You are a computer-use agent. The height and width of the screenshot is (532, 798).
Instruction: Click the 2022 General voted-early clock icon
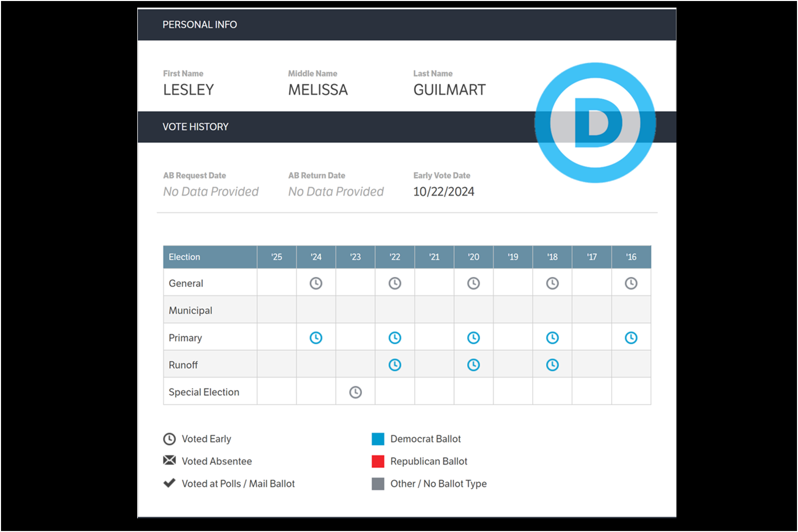(x=395, y=283)
